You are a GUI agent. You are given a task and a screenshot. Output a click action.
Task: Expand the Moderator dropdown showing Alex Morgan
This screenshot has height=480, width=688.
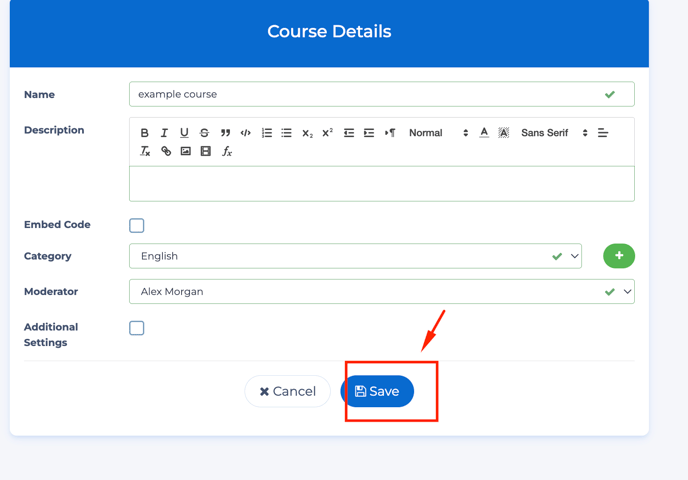381,292
